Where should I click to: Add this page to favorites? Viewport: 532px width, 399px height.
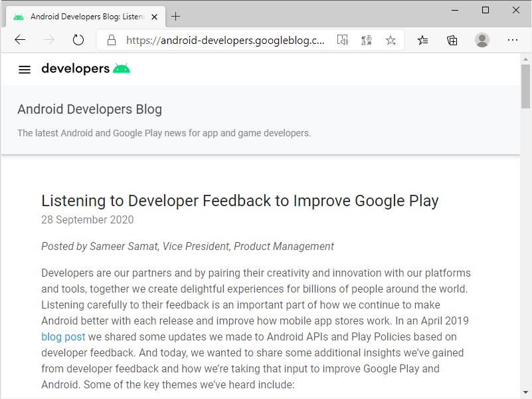tap(391, 40)
